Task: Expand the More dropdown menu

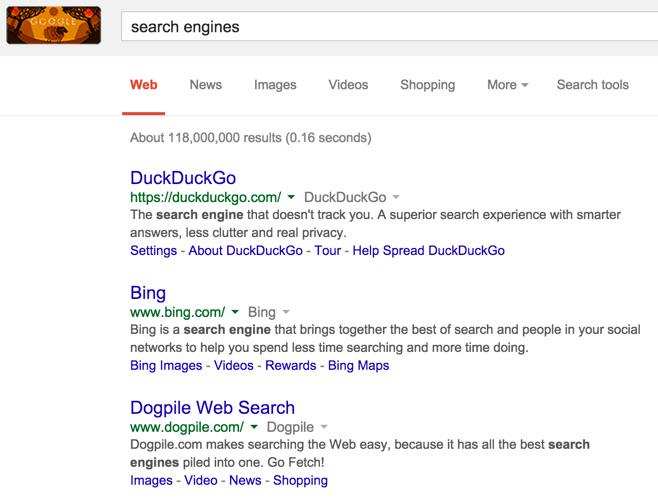Action: [507, 85]
